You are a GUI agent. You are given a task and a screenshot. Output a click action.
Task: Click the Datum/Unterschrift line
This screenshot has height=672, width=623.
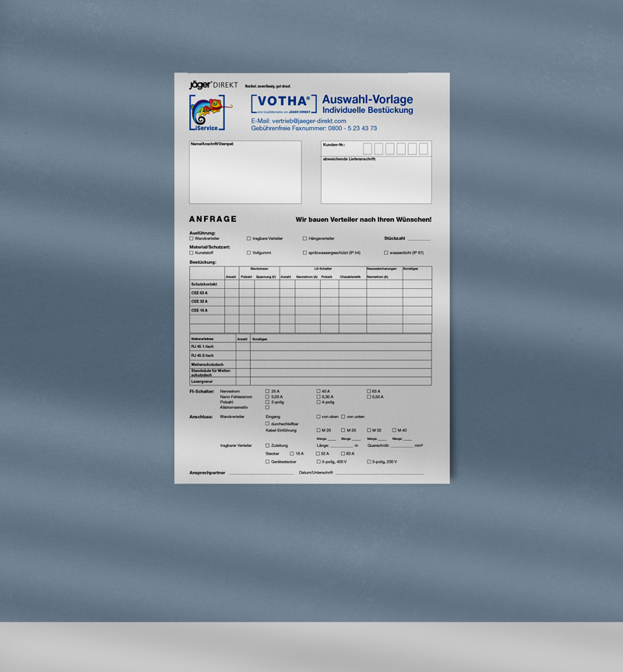tap(379, 473)
